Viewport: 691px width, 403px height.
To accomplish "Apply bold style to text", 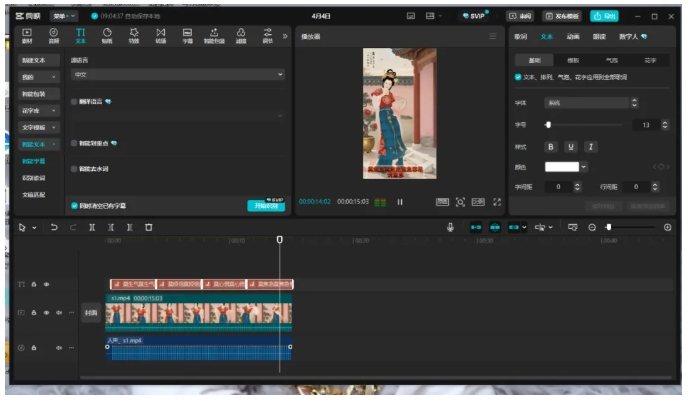I will pos(550,146).
